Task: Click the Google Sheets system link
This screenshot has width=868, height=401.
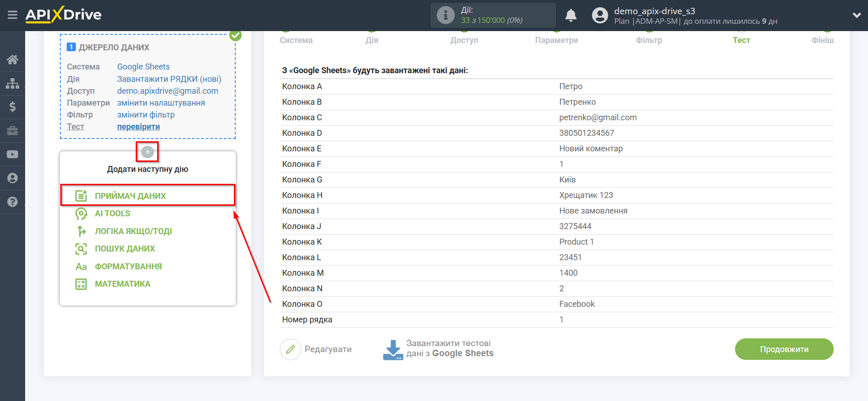Action: [143, 67]
